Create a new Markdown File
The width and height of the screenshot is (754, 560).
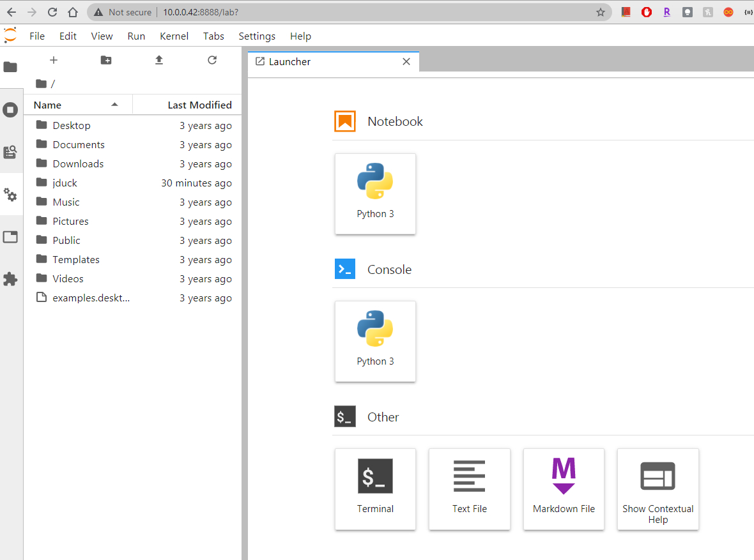564,489
